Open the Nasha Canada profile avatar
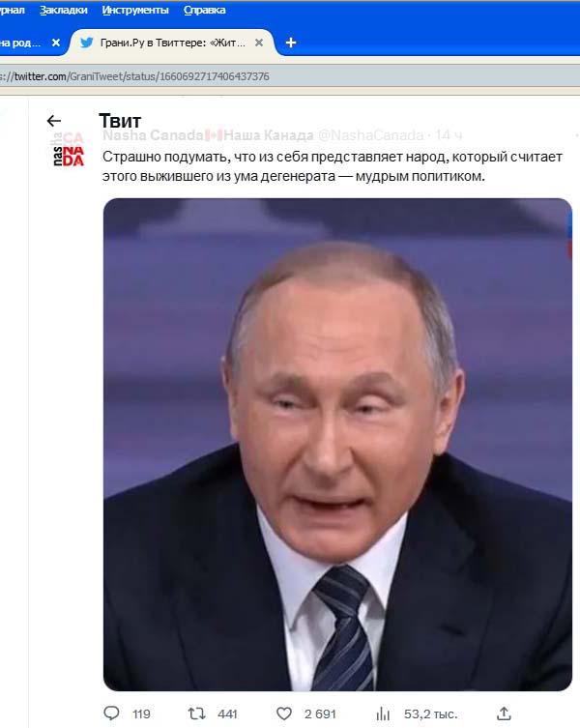 (x=68, y=150)
